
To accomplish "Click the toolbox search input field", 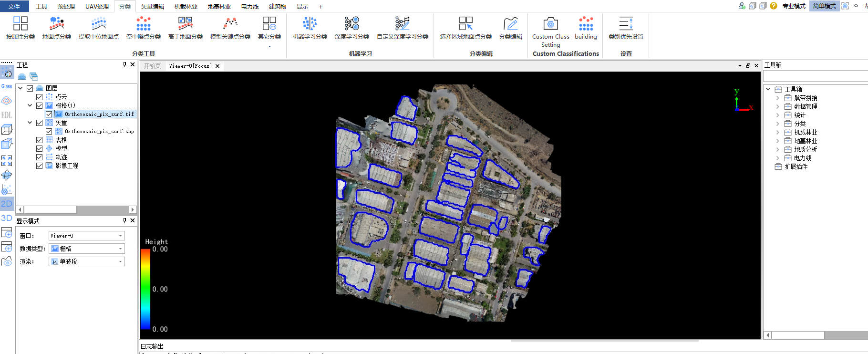I will 816,76.
